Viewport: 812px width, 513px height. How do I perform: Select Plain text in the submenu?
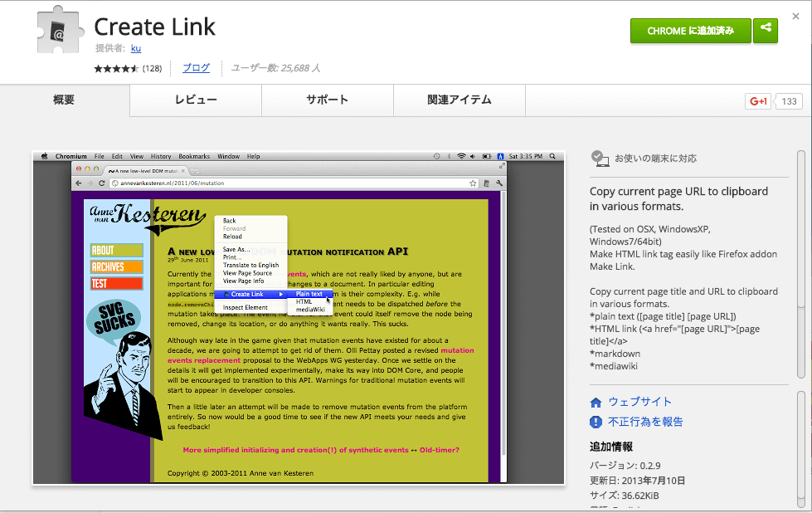(309, 294)
